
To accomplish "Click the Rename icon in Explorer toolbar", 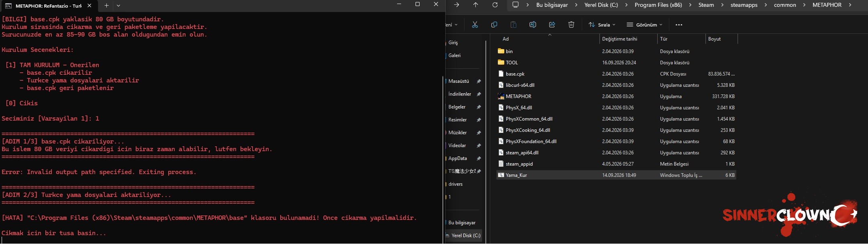I will click(533, 25).
